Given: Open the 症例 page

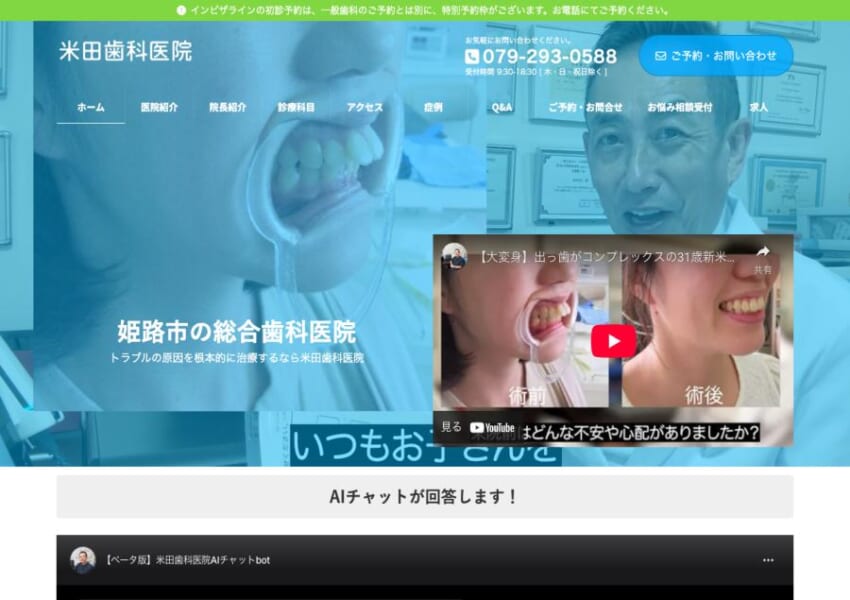Looking at the screenshot, I should tap(430, 105).
